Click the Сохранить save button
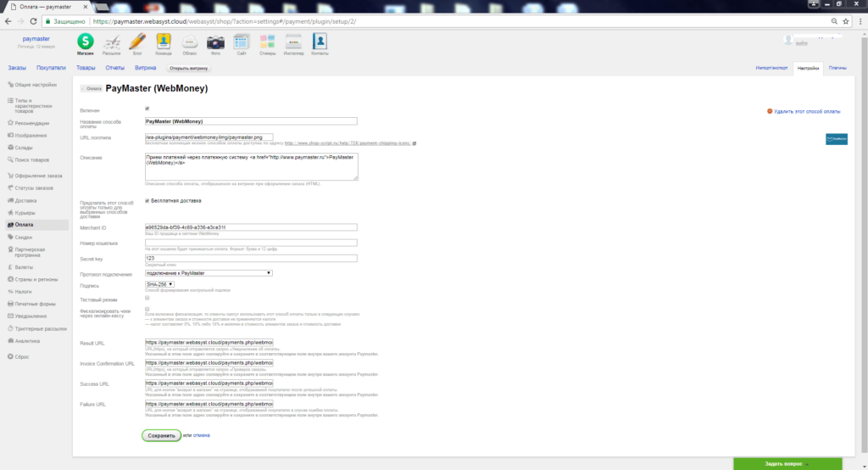This screenshot has height=470, width=868. tap(161, 435)
